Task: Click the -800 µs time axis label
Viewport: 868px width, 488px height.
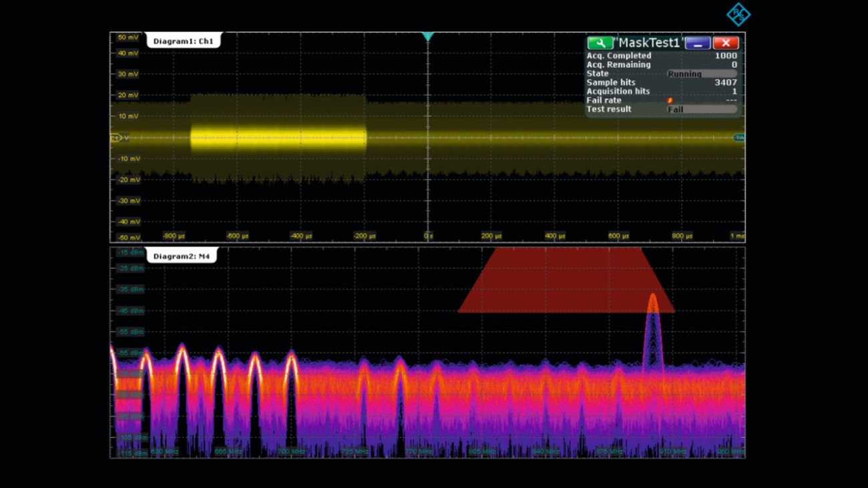Action: pyautogui.click(x=174, y=236)
